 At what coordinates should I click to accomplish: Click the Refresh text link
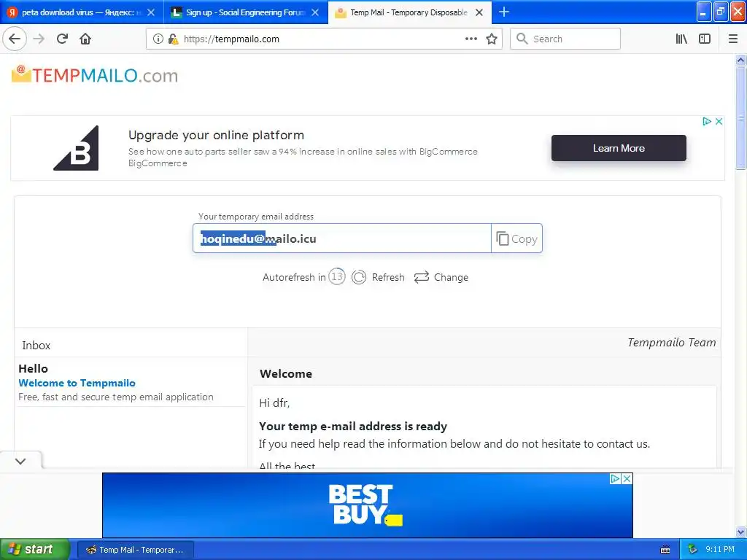click(x=388, y=277)
